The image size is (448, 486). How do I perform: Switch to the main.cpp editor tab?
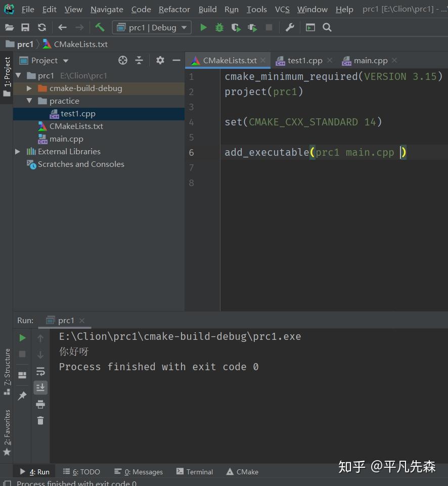tap(370, 61)
